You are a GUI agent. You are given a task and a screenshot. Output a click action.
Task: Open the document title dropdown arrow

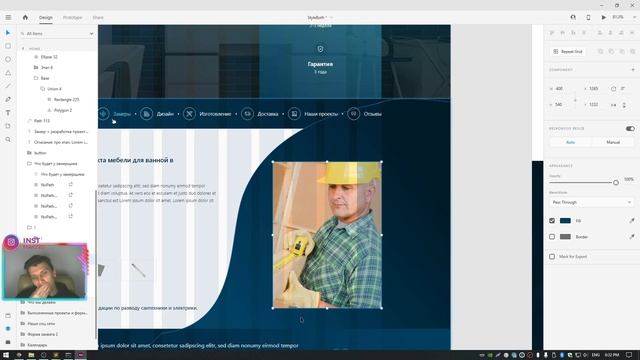331,18
